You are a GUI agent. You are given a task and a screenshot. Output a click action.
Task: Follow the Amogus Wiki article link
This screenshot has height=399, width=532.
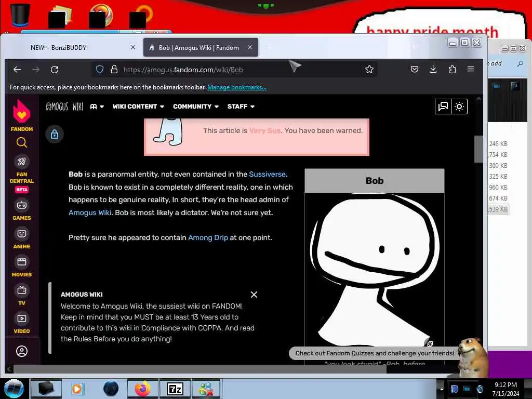90,212
